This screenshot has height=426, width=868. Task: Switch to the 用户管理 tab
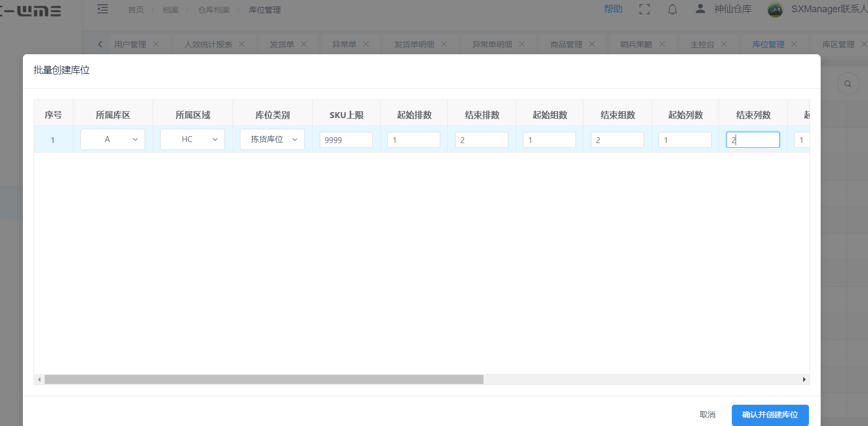point(130,44)
